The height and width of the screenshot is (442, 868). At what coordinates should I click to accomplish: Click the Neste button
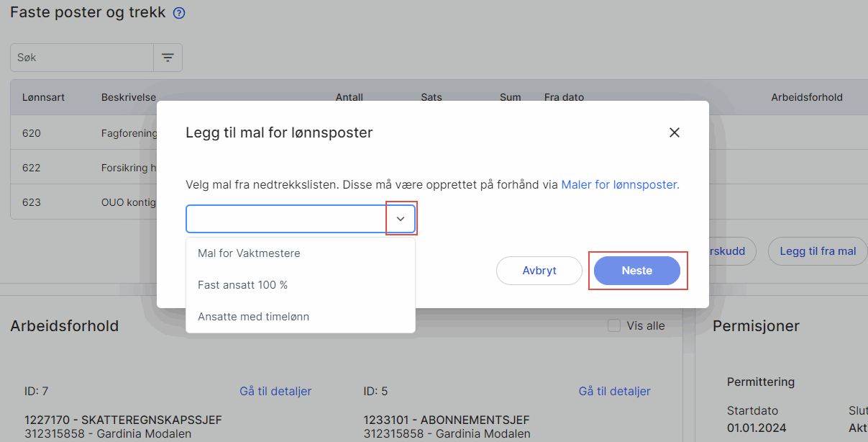click(637, 270)
